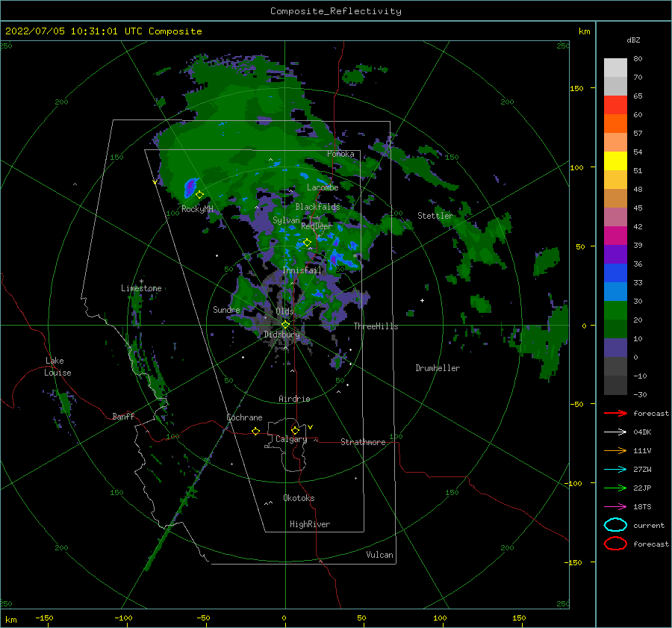Click the Lake Louise label
Screen dimensions: 672x628
tap(57, 367)
